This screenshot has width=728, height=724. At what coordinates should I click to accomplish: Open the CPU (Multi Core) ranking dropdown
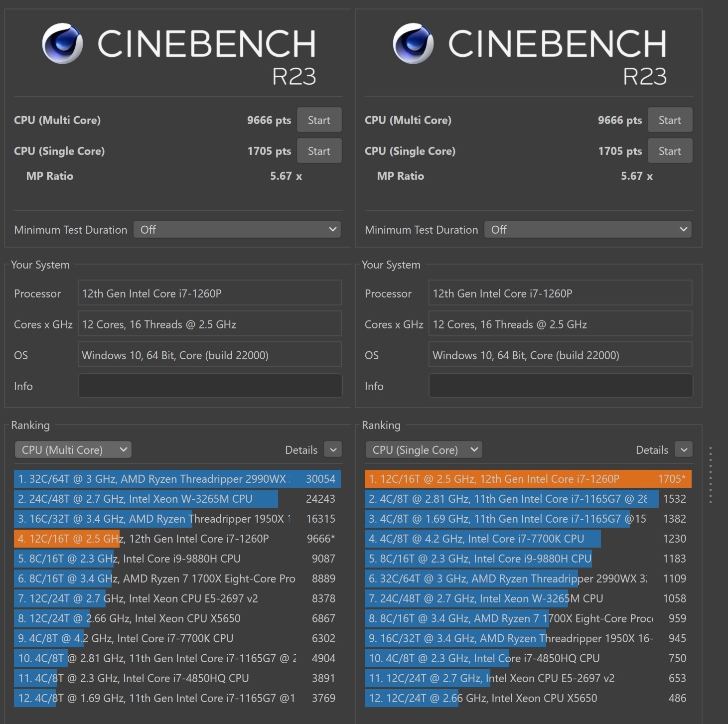[x=73, y=450]
